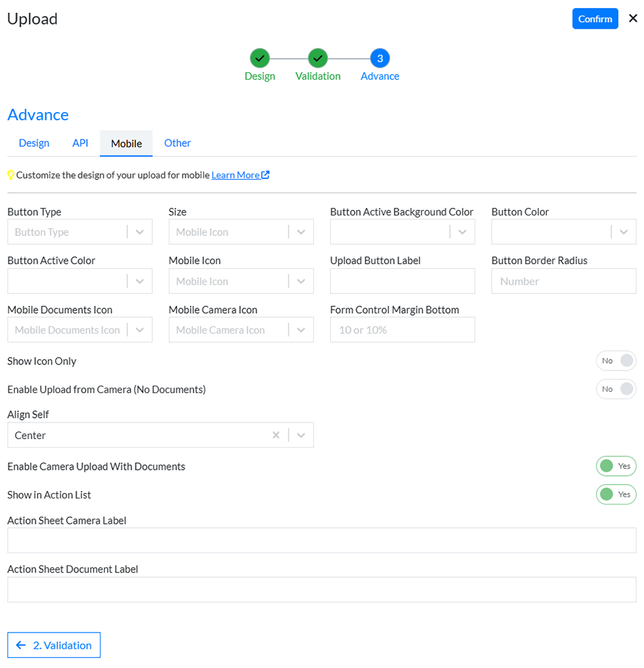The height and width of the screenshot is (668, 644).
Task: Follow the Learn More link
Action: 235,174
